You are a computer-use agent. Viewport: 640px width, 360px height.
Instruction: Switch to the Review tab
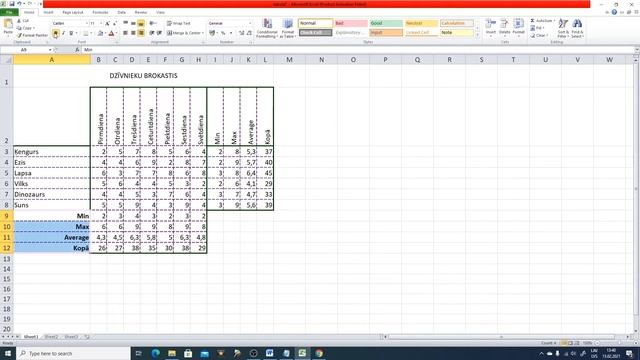coord(141,12)
